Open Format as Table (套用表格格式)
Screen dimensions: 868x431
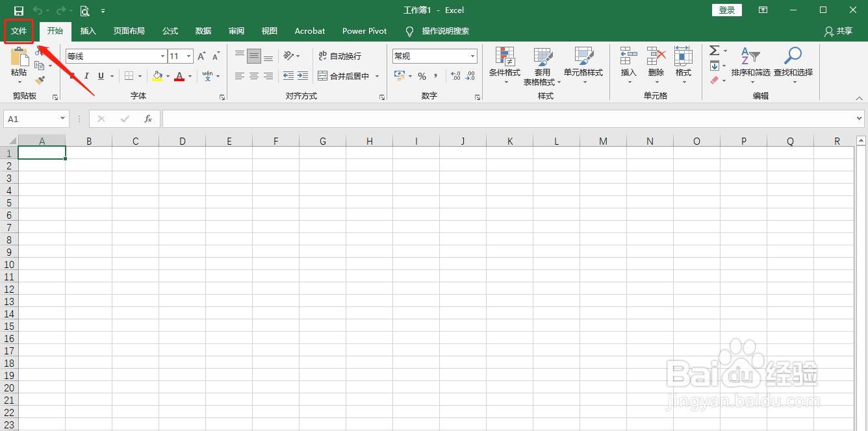click(x=542, y=66)
